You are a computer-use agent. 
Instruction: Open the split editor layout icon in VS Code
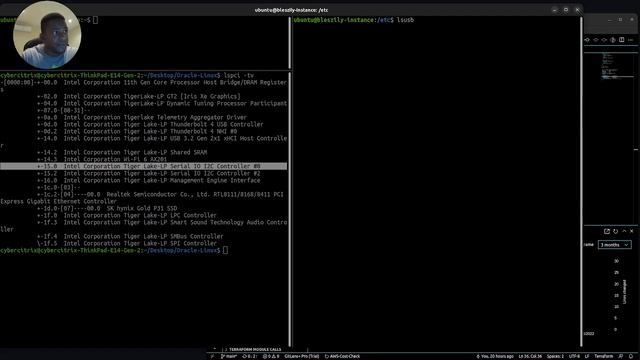[622, 40]
